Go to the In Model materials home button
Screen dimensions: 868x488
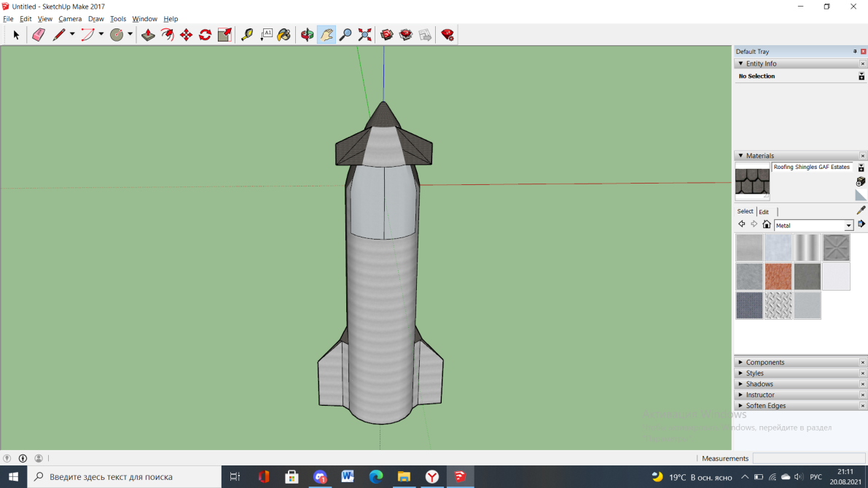[x=766, y=224]
